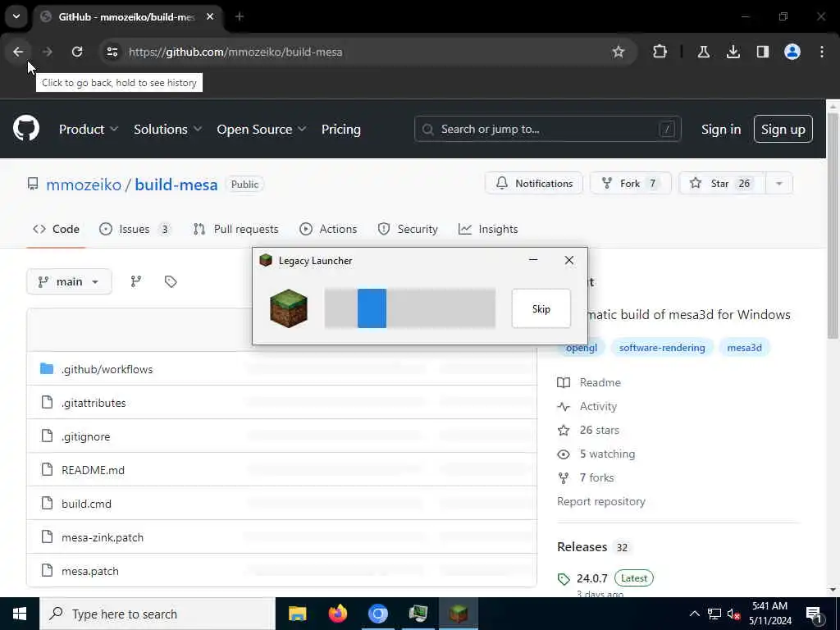840x630 pixels.
Task: Reload the page with the refresh icon
Action: coord(77,52)
